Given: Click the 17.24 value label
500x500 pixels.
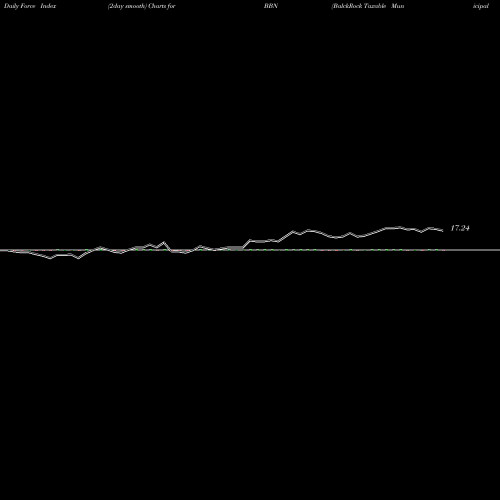Looking at the screenshot, I should 460,228.
